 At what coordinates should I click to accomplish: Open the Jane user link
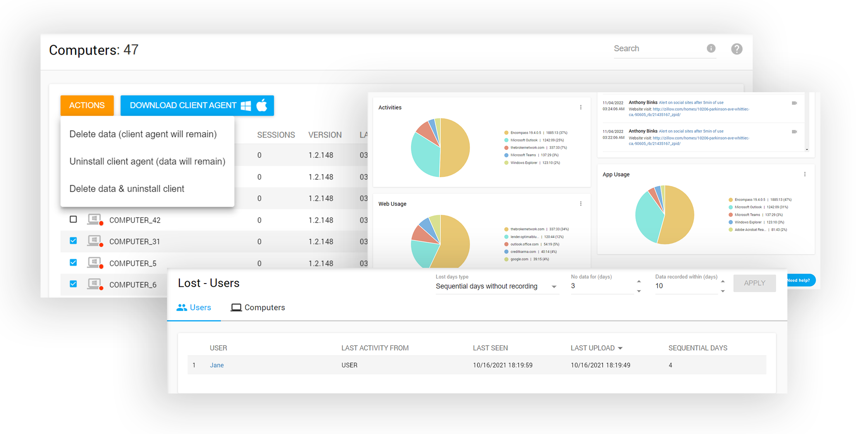[x=217, y=365]
